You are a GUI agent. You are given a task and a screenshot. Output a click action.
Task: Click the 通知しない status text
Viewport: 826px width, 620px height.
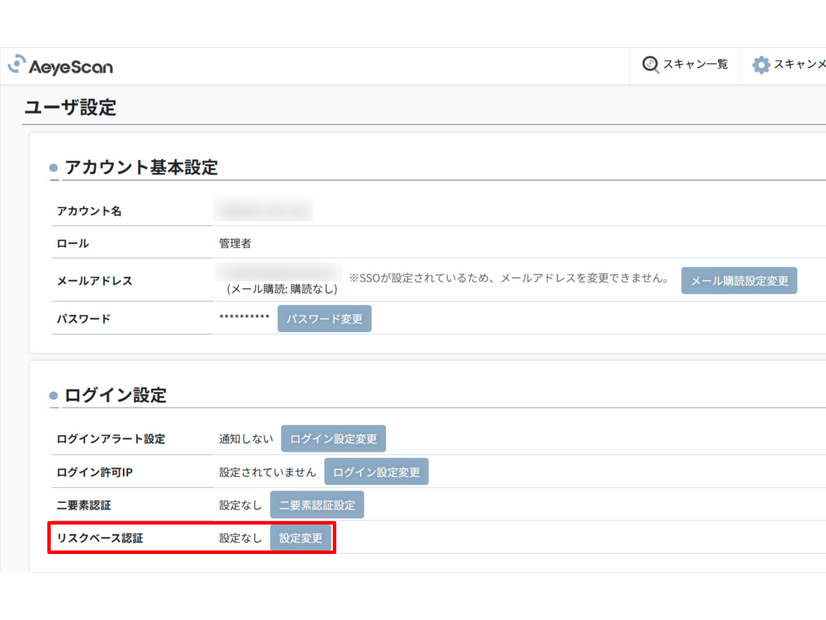(x=243, y=438)
